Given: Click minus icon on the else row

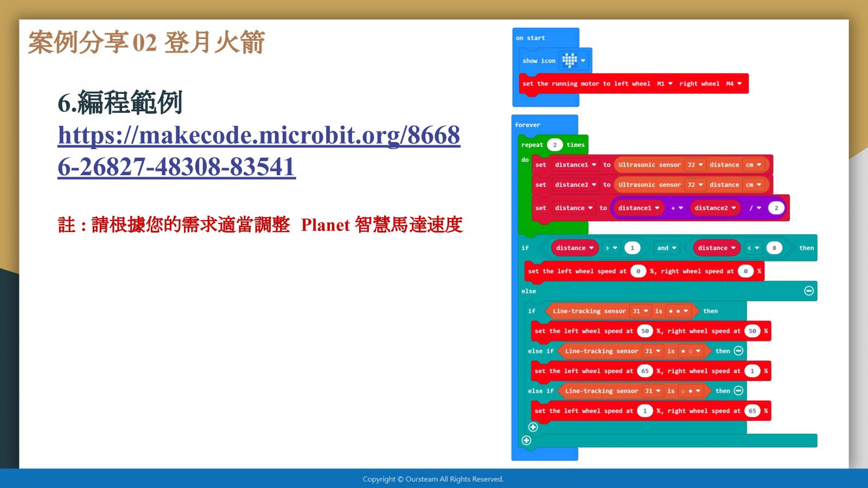Looking at the screenshot, I should click(x=809, y=291).
